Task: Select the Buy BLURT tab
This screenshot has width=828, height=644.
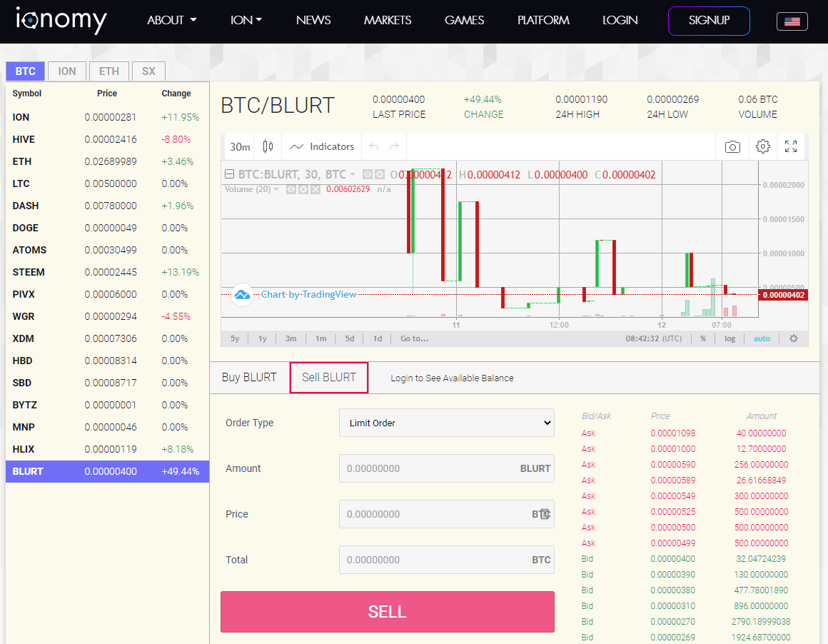Action: [249, 377]
